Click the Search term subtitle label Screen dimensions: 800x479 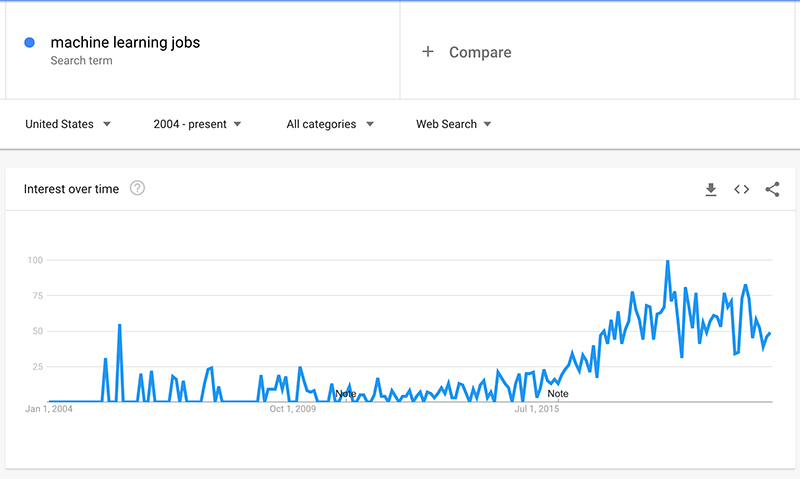click(x=81, y=61)
